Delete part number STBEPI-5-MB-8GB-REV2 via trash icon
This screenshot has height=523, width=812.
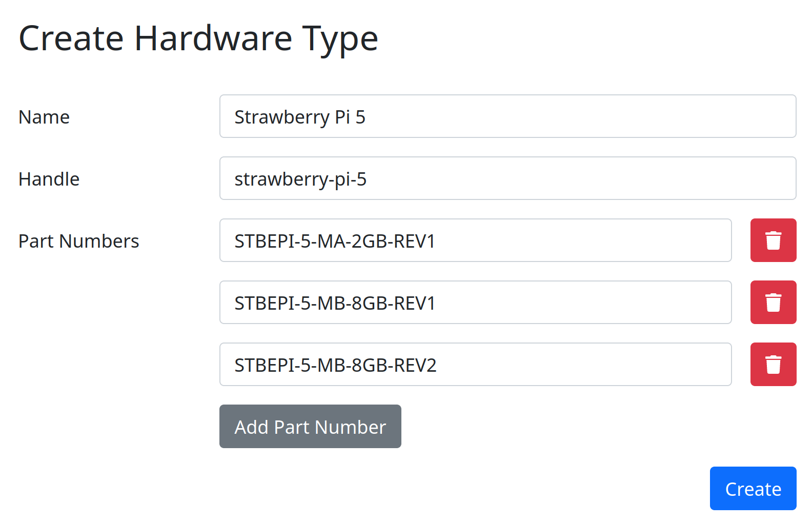(x=773, y=364)
